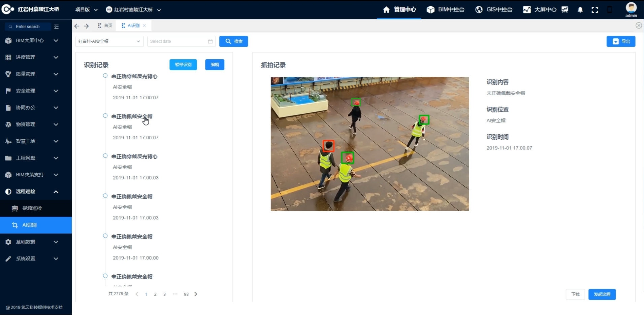The height and width of the screenshot is (315, 644).
Task: Click the 质量管理 sidebar icon
Action: point(8,74)
